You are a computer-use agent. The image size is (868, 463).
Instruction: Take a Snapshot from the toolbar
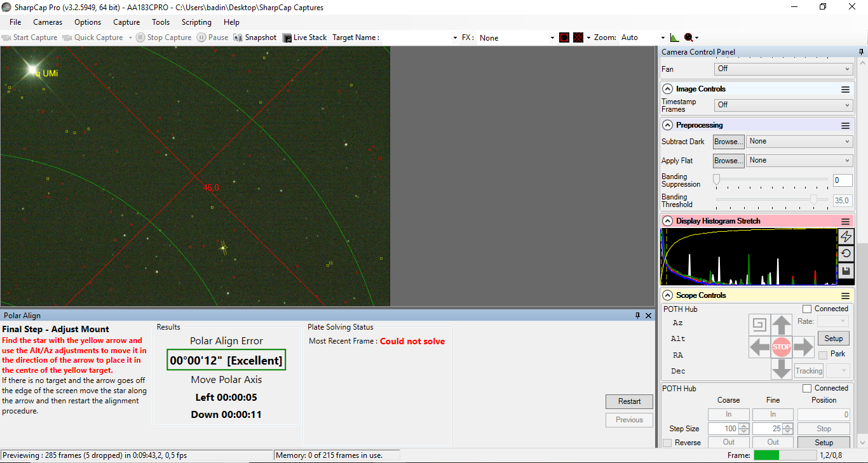pos(255,37)
